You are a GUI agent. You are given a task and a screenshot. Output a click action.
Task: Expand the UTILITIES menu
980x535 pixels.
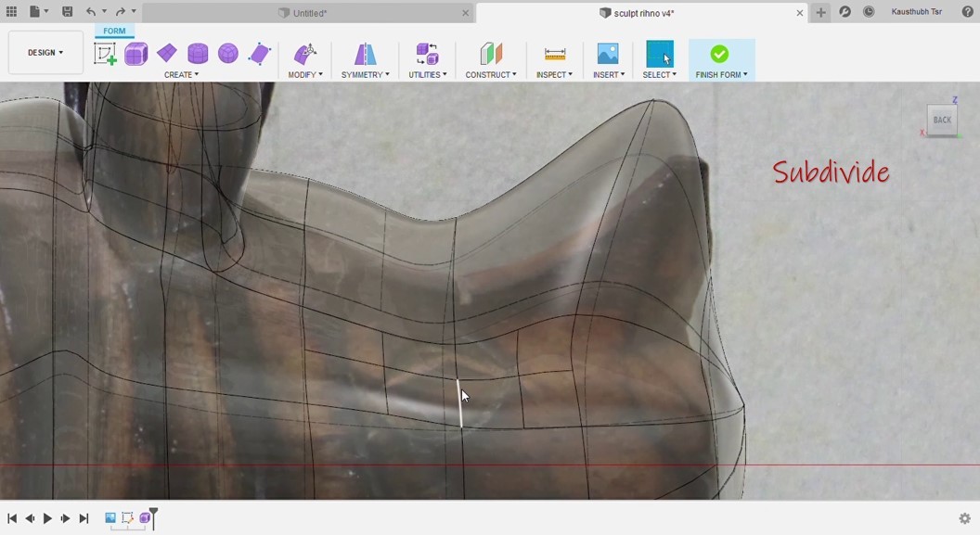point(428,75)
